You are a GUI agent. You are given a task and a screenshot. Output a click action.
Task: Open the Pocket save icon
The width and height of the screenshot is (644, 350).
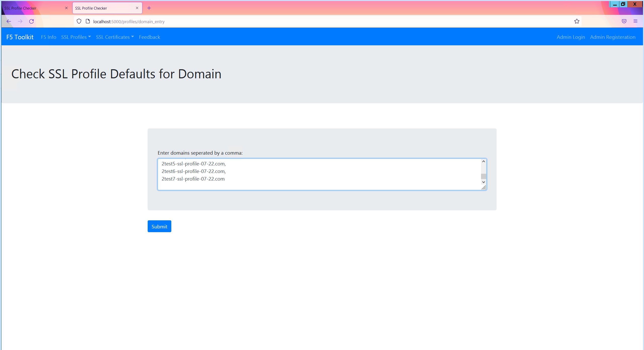point(624,21)
